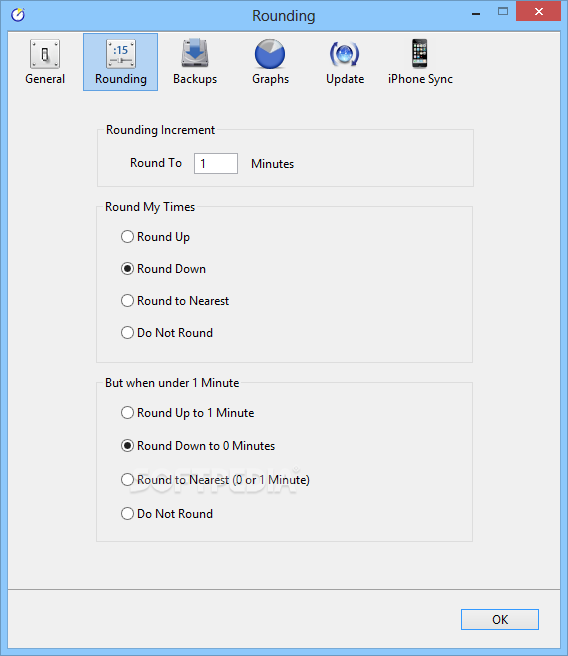The width and height of the screenshot is (568, 656).
Task: Open the Graphs pie chart icon
Action: (270, 54)
